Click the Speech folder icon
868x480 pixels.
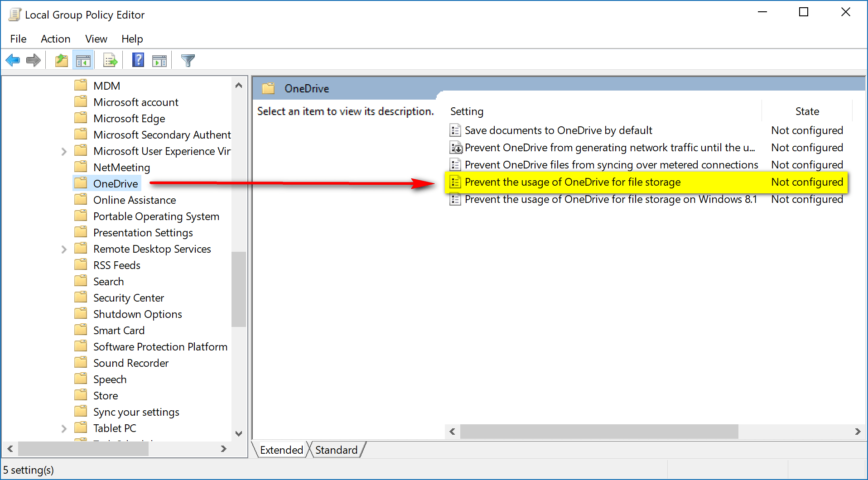pos(81,379)
